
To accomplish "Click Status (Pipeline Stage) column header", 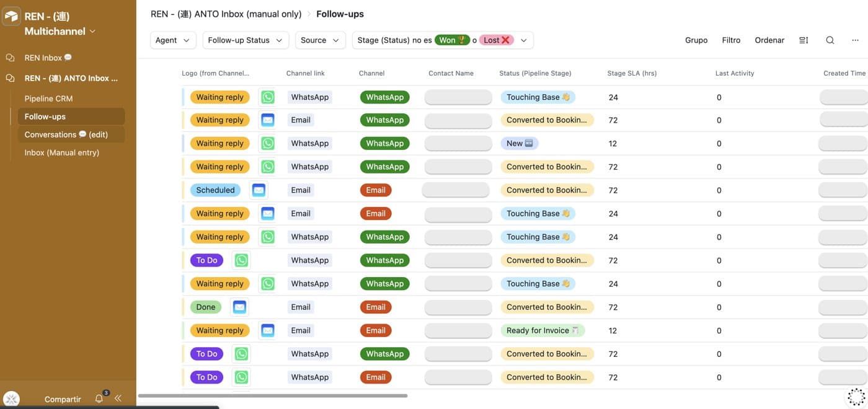I will point(535,73).
